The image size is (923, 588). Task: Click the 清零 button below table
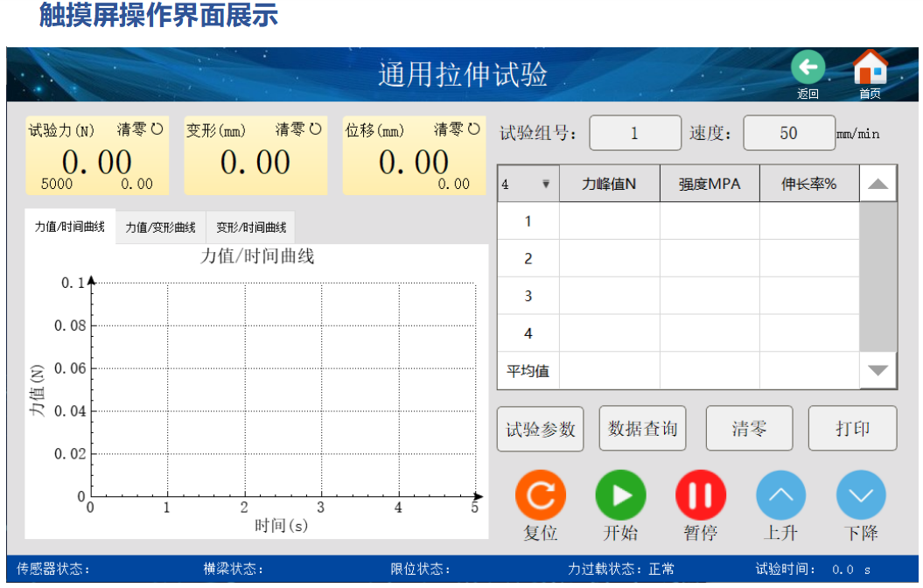click(749, 429)
